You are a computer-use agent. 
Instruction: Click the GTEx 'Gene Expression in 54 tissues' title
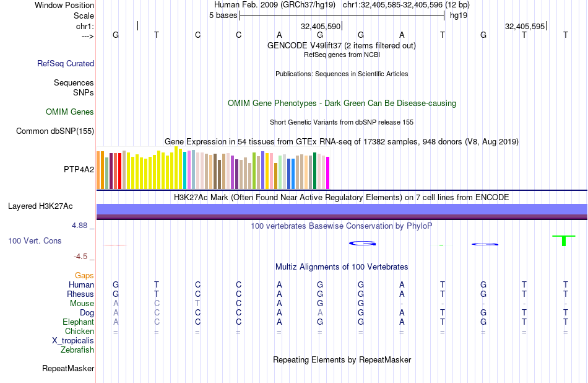342,141
